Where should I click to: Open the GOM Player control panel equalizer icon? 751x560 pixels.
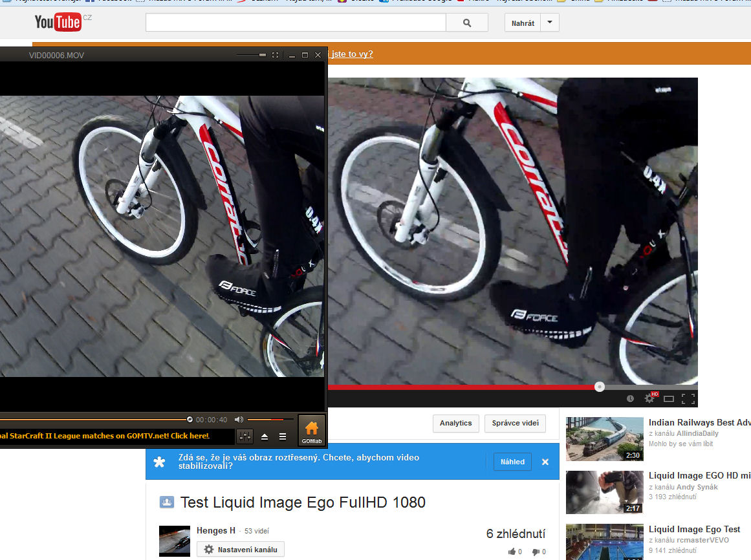[245, 436]
